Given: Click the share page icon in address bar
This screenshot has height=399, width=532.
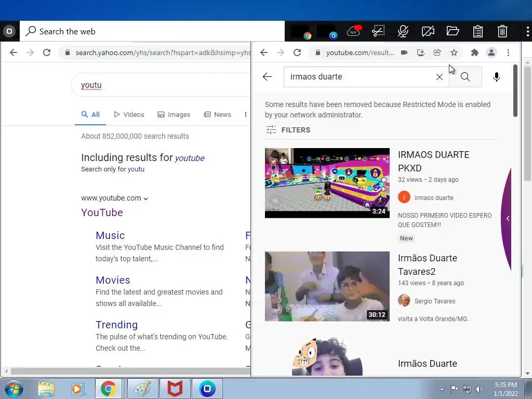Looking at the screenshot, I should pyautogui.click(x=437, y=52).
